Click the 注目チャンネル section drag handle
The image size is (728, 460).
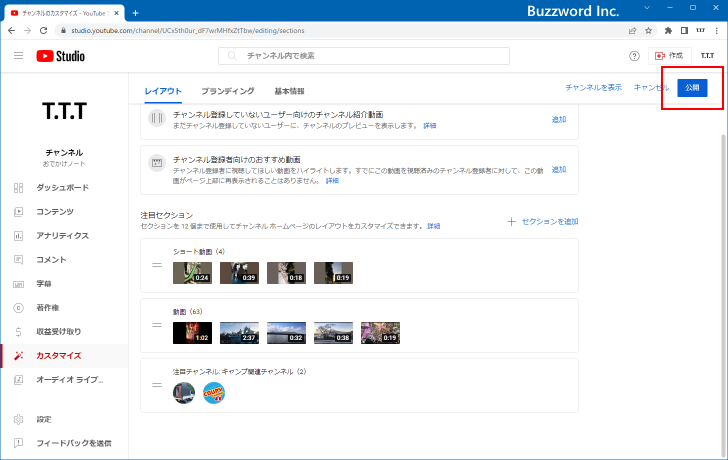pyautogui.click(x=157, y=385)
